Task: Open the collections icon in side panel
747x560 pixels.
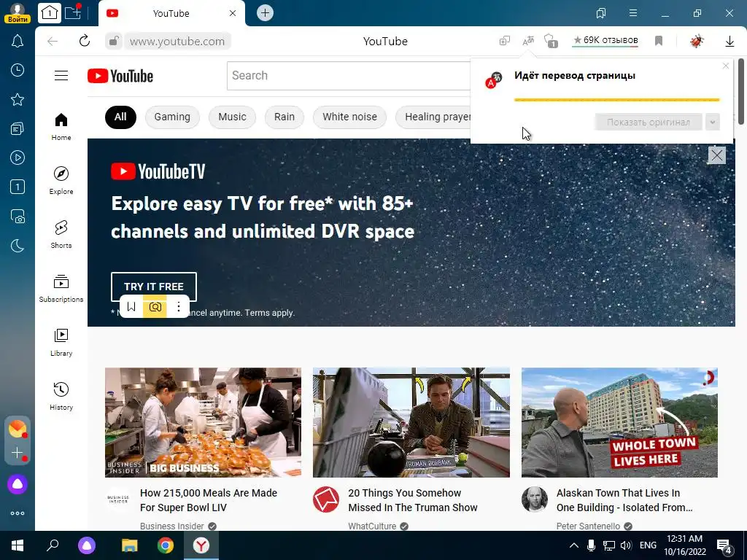Action: pos(18,128)
